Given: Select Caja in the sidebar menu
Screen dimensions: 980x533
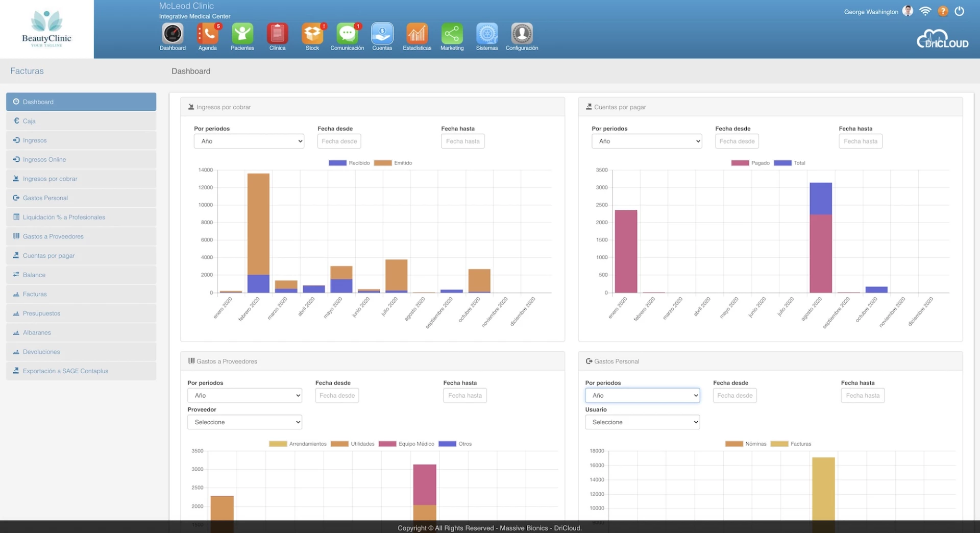Looking at the screenshot, I should tap(30, 121).
